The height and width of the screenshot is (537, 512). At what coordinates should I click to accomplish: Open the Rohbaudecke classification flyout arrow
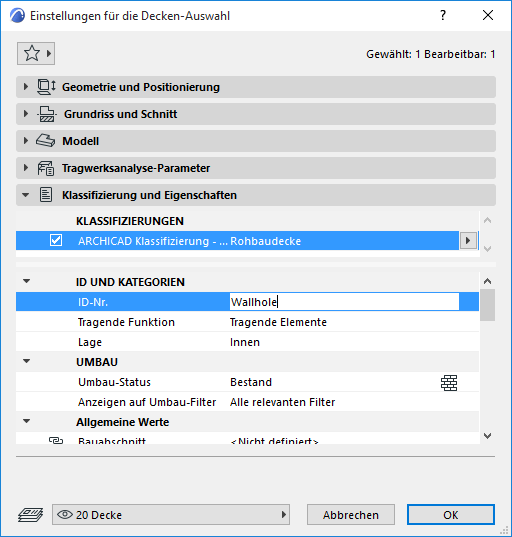point(468,240)
